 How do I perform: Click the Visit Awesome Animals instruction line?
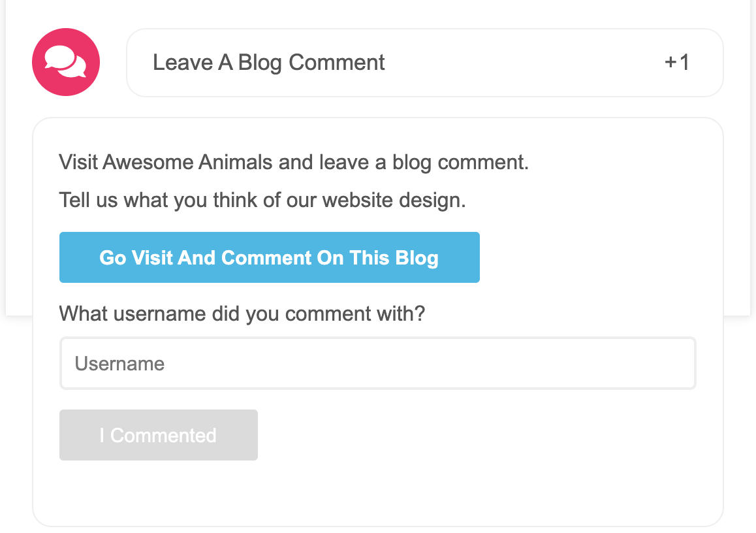[293, 162]
